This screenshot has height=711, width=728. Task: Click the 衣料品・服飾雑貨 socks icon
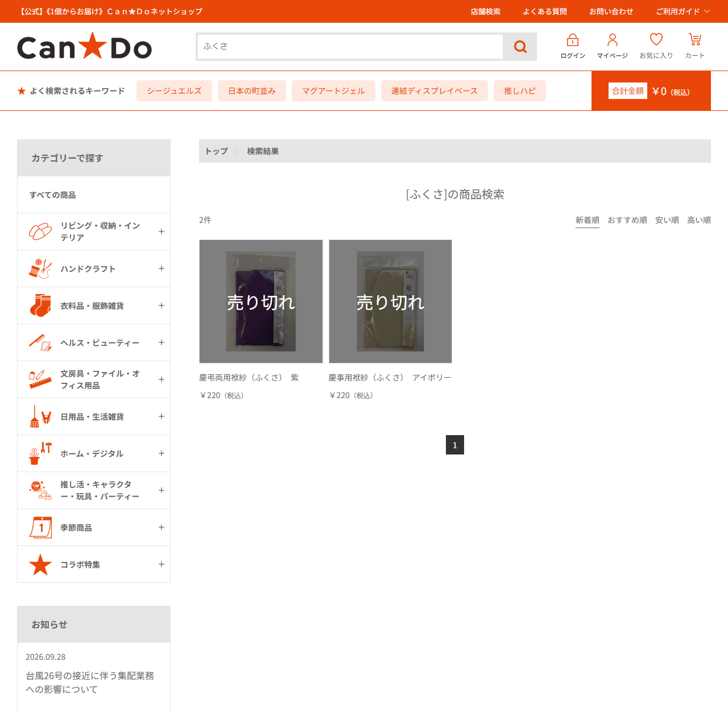[40, 305]
